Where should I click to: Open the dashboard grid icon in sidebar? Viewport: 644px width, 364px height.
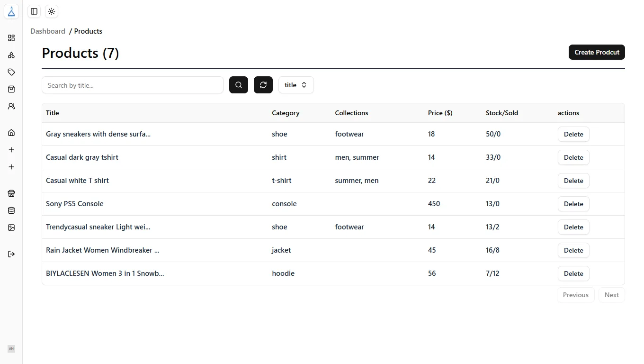pyautogui.click(x=11, y=38)
